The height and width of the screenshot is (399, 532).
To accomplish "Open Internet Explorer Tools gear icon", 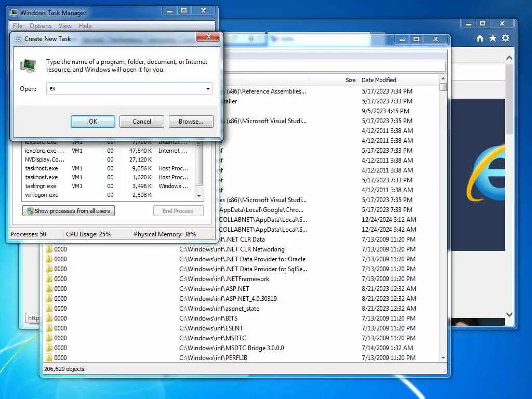I will point(506,38).
